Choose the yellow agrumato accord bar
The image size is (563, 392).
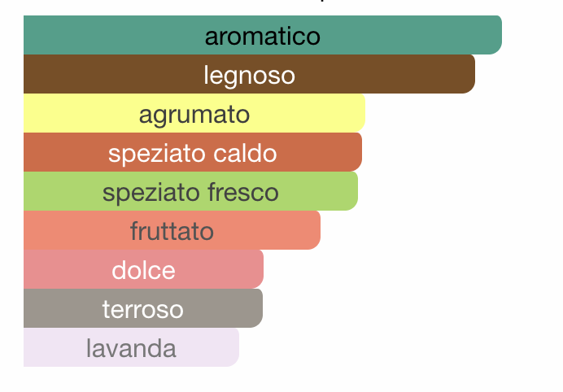(x=194, y=113)
